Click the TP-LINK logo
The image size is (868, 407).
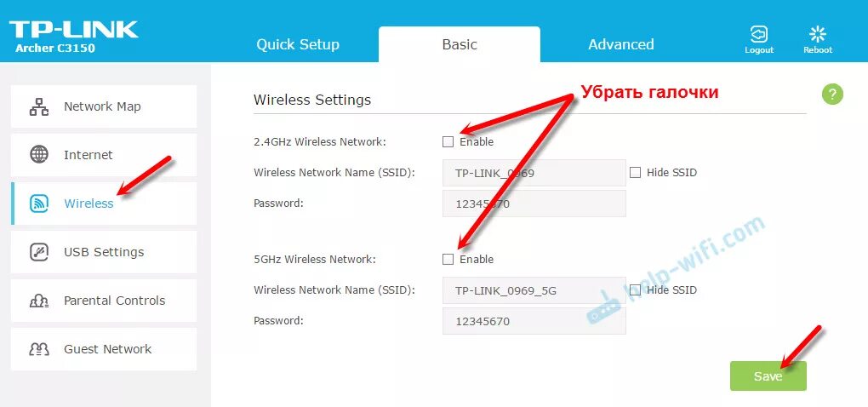tap(74, 31)
